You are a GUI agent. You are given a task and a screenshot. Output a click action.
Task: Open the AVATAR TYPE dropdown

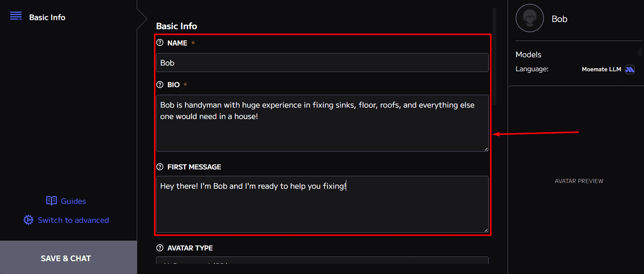322,261
